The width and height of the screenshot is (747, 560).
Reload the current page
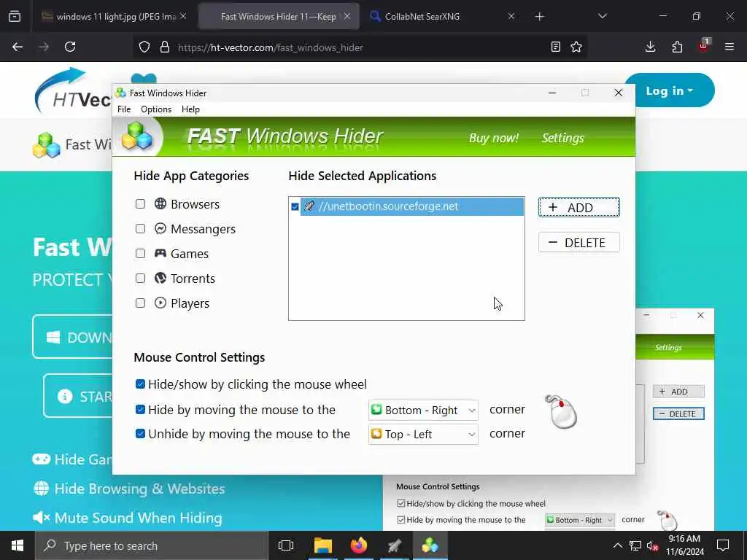(x=70, y=47)
